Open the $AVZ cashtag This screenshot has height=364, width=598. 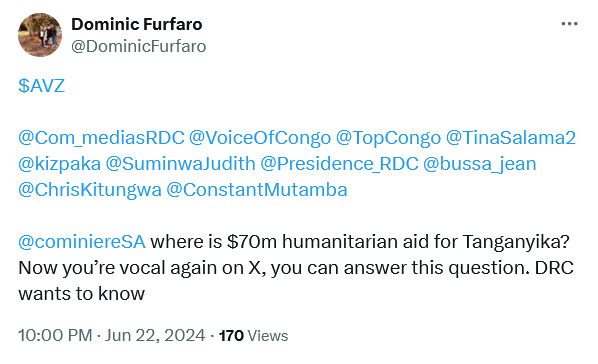pyautogui.click(x=42, y=85)
